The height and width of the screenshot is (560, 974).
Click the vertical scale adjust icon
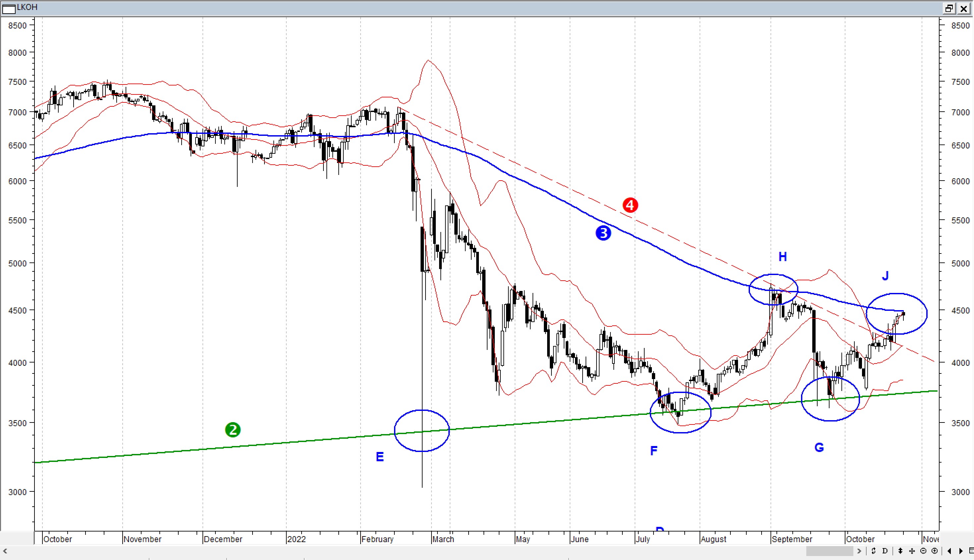[x=900, y=551]
